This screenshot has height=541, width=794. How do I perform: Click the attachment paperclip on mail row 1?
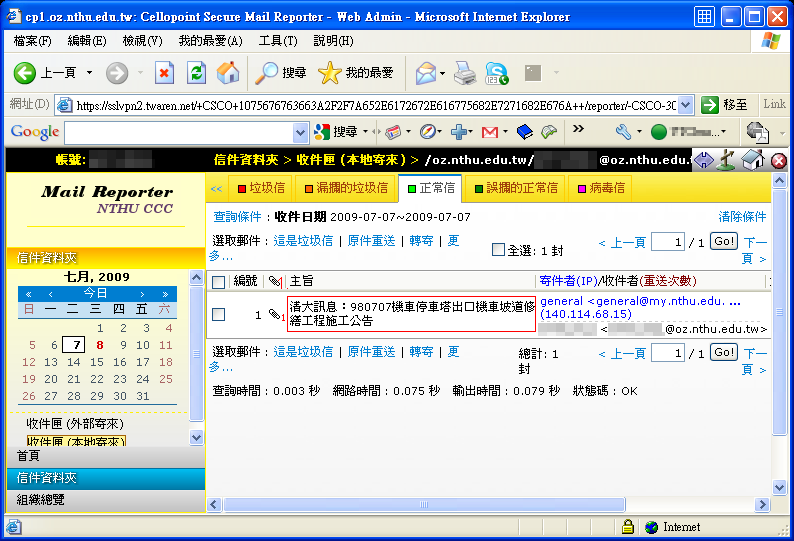coord(275,315)
